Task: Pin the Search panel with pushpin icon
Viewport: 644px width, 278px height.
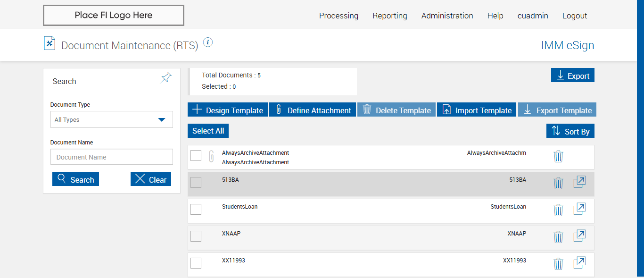Action: point(166,78)
